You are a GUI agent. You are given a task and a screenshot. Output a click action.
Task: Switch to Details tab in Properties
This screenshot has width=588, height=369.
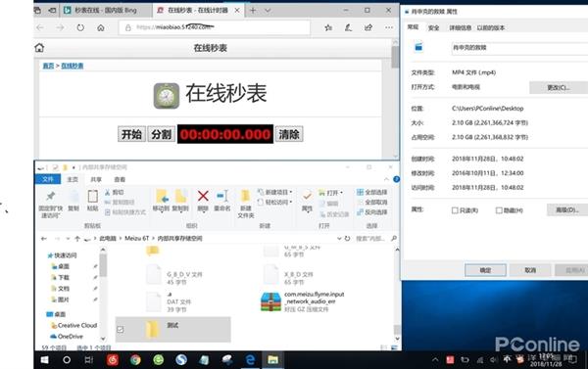point(461,27)
